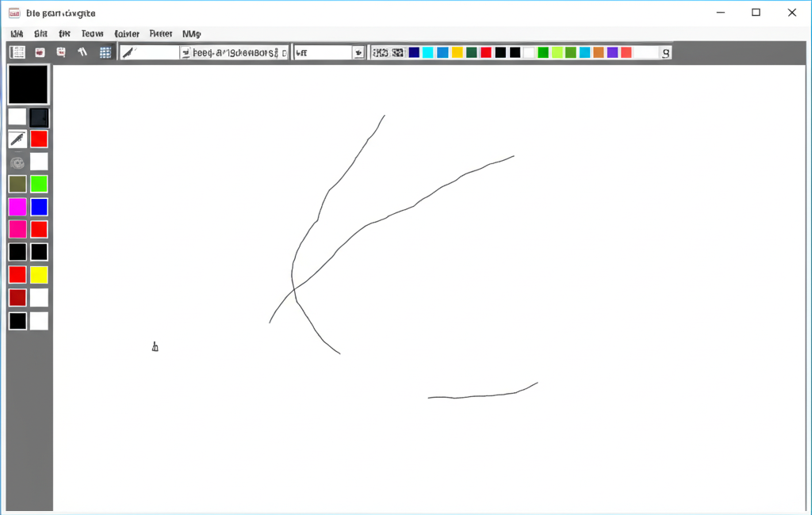
Task: Click the 'g' button after palette
Action: click(666, 52)
